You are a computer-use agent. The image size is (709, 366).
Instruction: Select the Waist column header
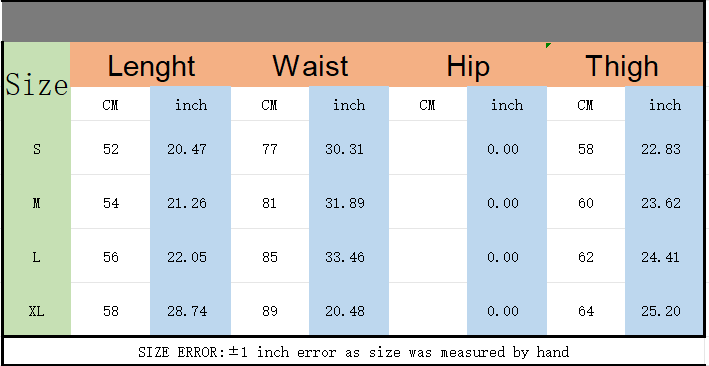coord(310,65)
